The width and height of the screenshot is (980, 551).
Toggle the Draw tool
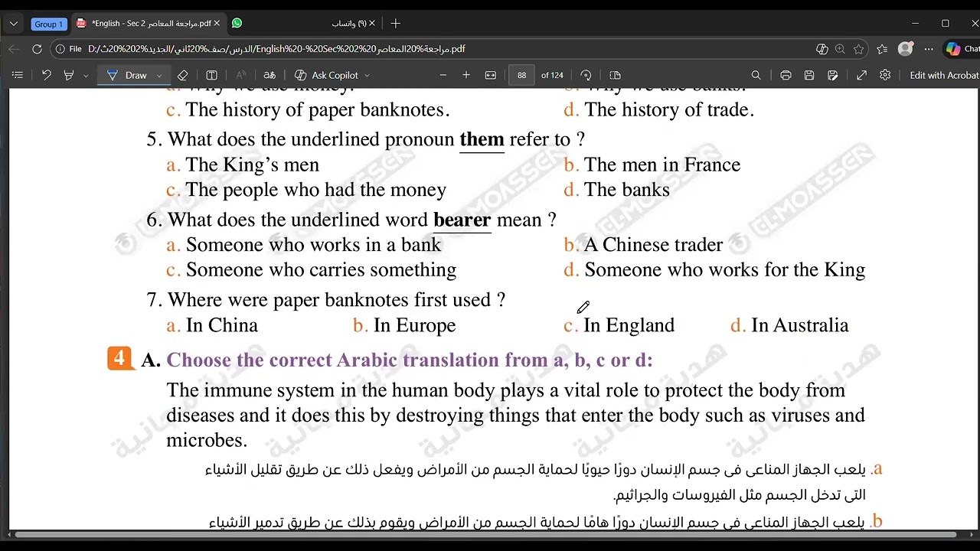tap(127, 75)
